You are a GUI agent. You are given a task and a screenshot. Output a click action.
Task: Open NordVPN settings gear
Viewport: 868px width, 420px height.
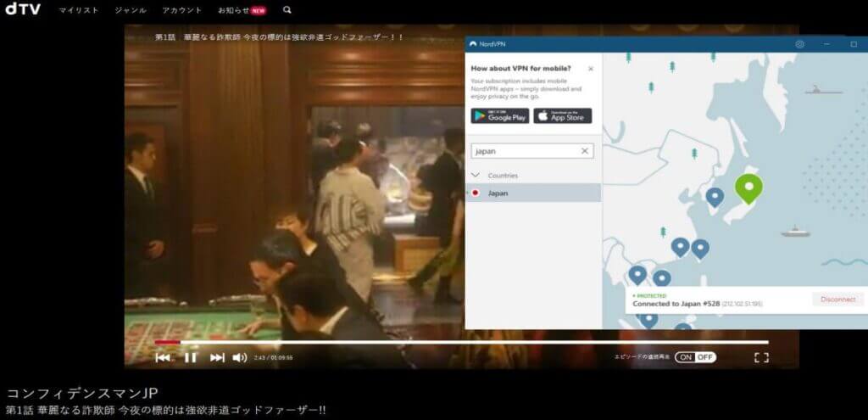pyautogui.click(x=800, y=44)
